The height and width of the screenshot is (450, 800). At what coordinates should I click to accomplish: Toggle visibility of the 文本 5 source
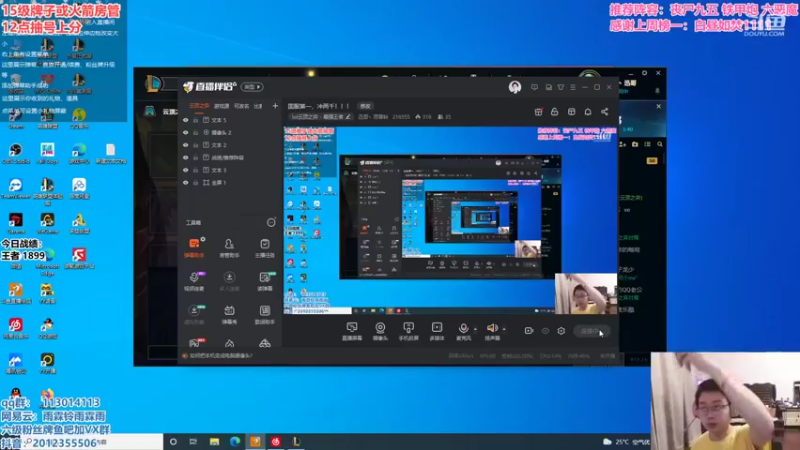tap(186, 120)
